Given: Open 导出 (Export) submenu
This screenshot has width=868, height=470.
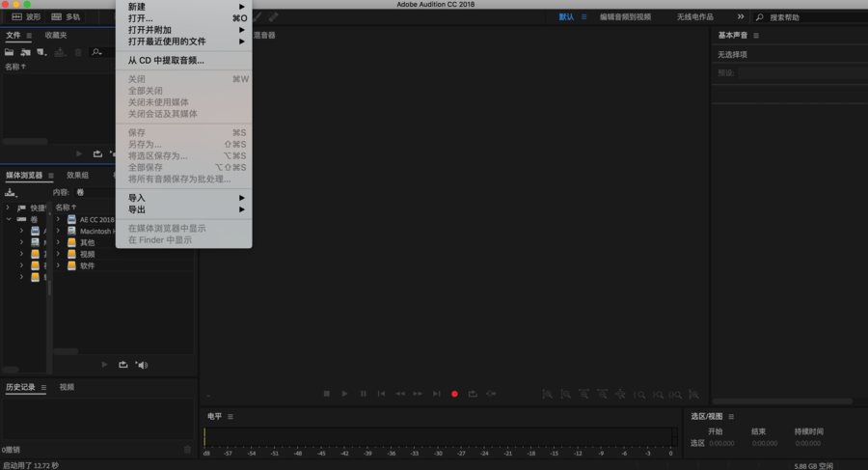Looking at the screenshot, I should tap(184, 209).
